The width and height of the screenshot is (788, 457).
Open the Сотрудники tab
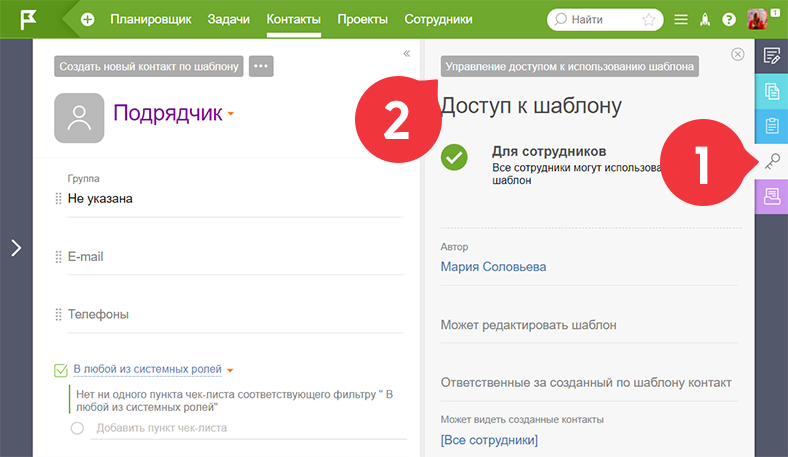(438, 20)
